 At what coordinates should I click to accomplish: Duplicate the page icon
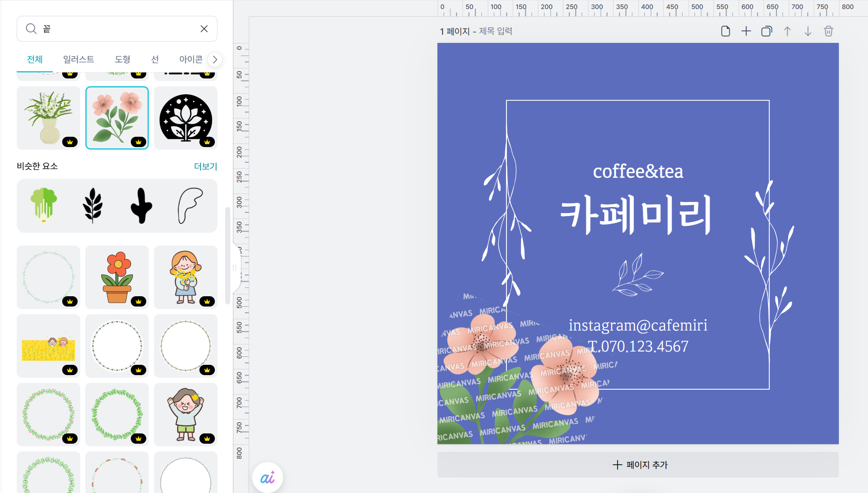click(x=767, y=31)
